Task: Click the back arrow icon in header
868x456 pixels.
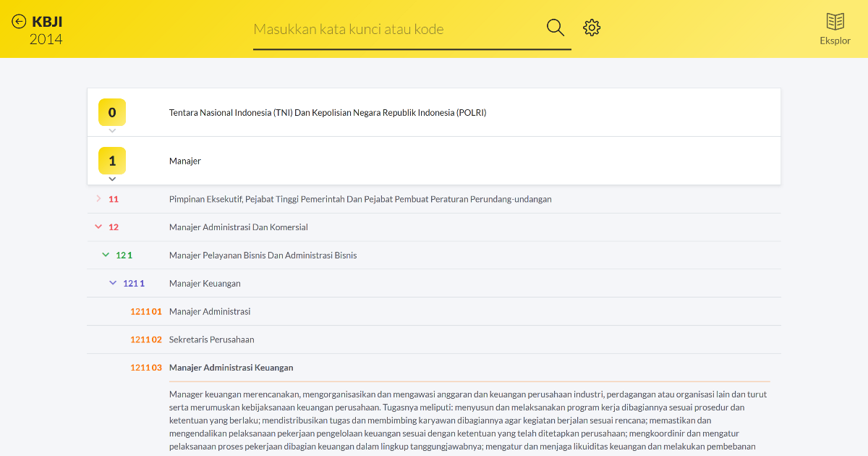Action: (x=18, y=20)
